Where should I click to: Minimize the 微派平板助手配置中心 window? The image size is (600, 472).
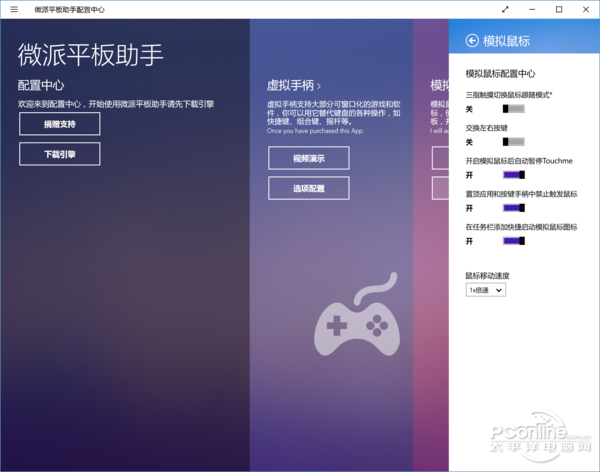click(x=532, y=9)
